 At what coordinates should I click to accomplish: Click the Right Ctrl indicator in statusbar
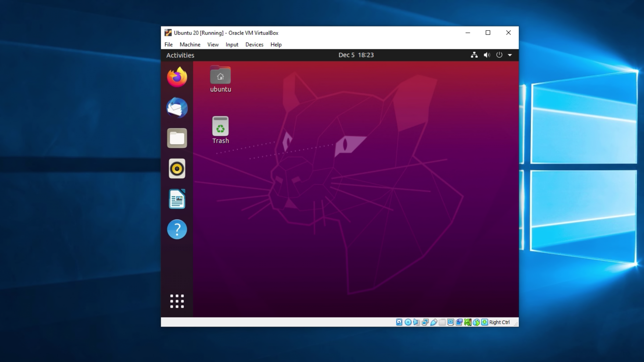tap(499, 322)
